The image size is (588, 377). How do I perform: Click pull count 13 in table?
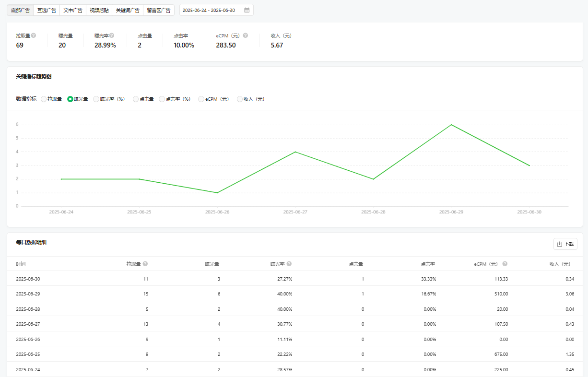click(x=146, y=324)
